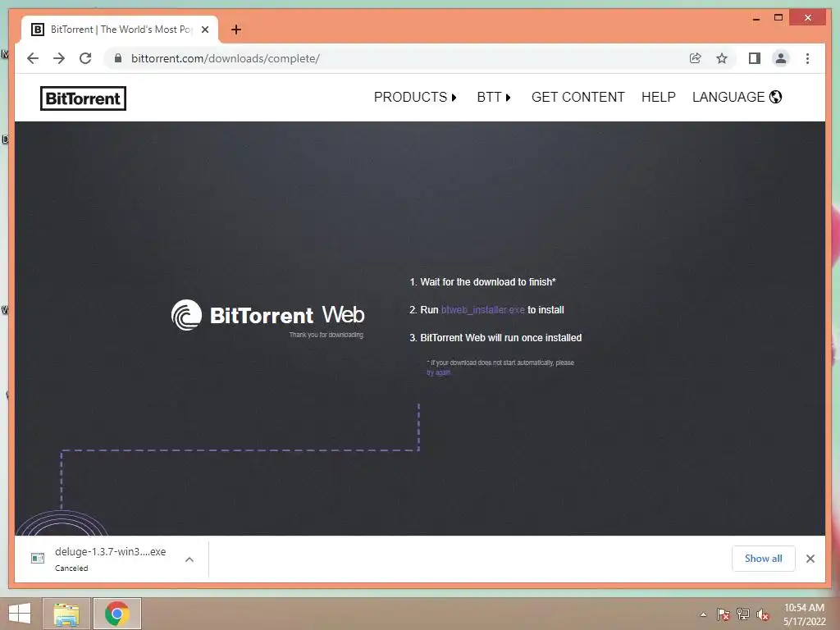Image resolution: width=840 pixels, height=630 pixels.
Task: Minimize the Chrome window
Action: (x=756, y=18)
